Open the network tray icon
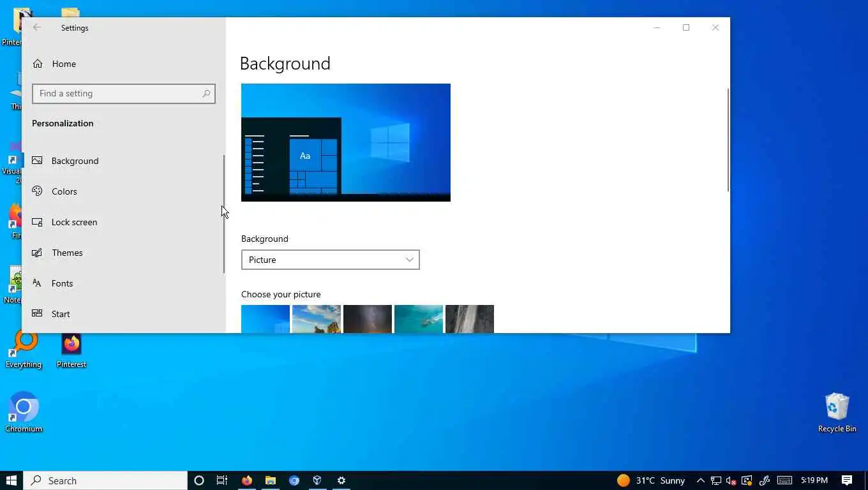Viewport: 868px width, 490px height. tap(716, 480)
